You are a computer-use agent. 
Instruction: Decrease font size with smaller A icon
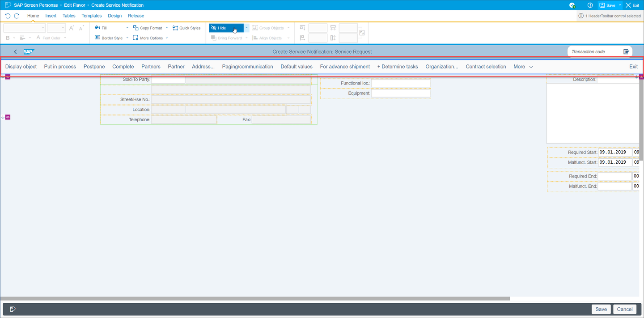[x=81, y=28]
